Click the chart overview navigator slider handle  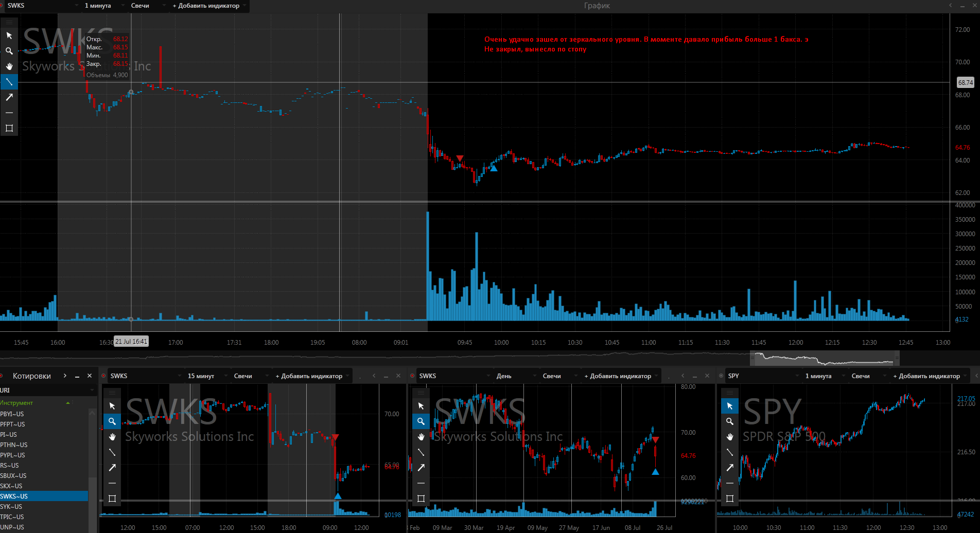point(825,359)
